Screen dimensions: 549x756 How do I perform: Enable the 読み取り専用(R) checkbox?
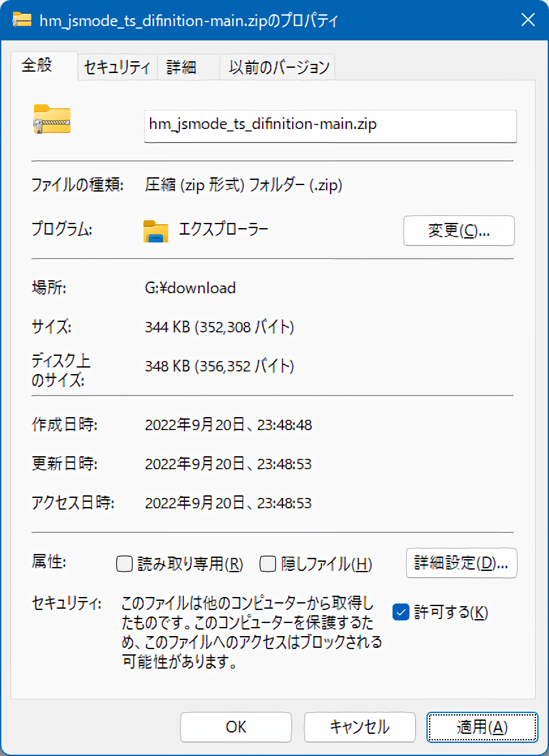[x=125, y=564]
